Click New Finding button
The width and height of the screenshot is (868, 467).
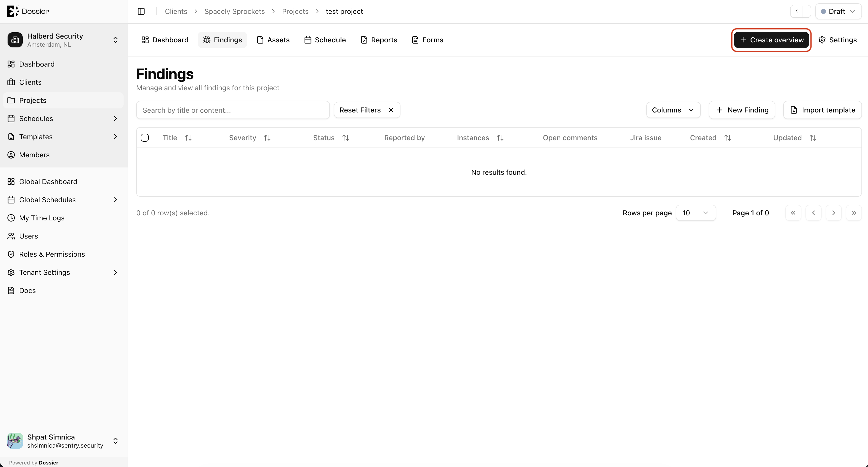point(742,110)
